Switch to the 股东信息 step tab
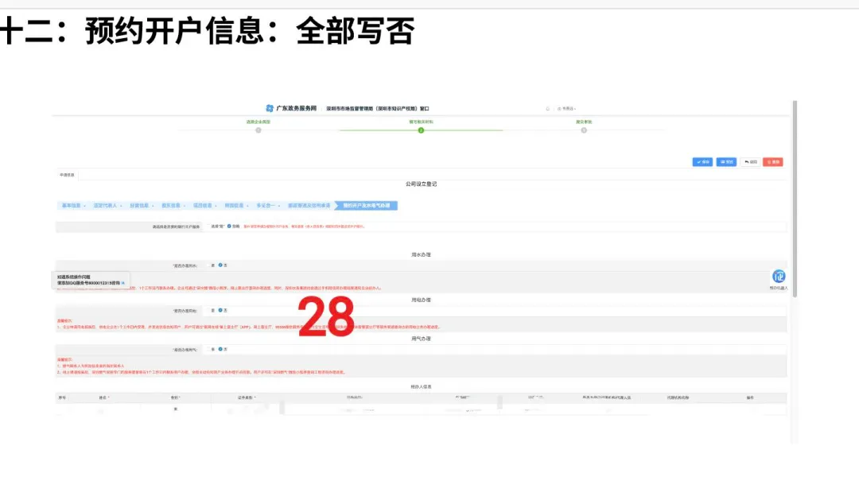Viewport: 859px width, 504px height. click(x=171, y=205)
